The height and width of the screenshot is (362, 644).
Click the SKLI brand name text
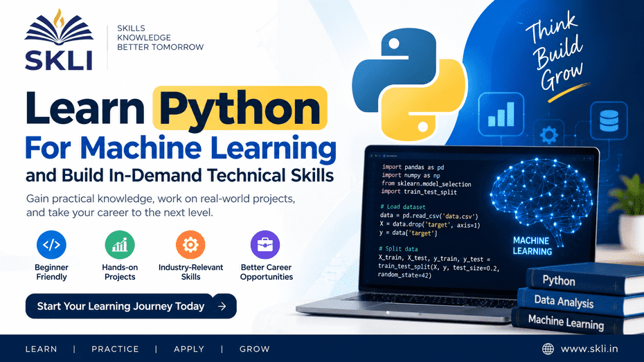(x=59, y=60)
